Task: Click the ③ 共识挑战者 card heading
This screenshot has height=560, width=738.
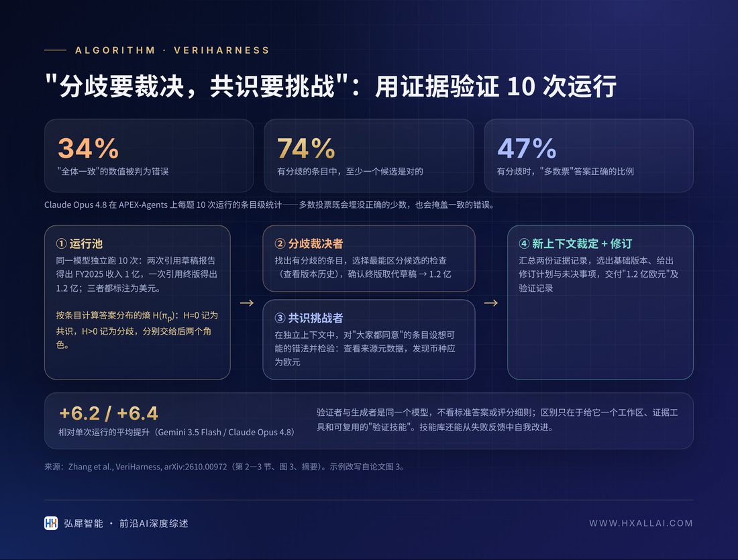Action: pos(309,318)
